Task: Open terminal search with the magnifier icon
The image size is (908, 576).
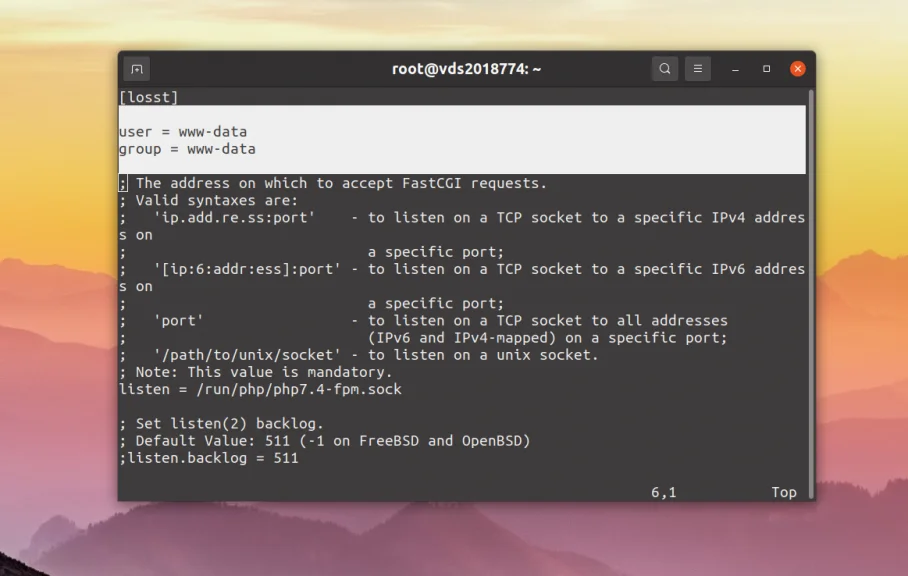Action: point(665,69)
